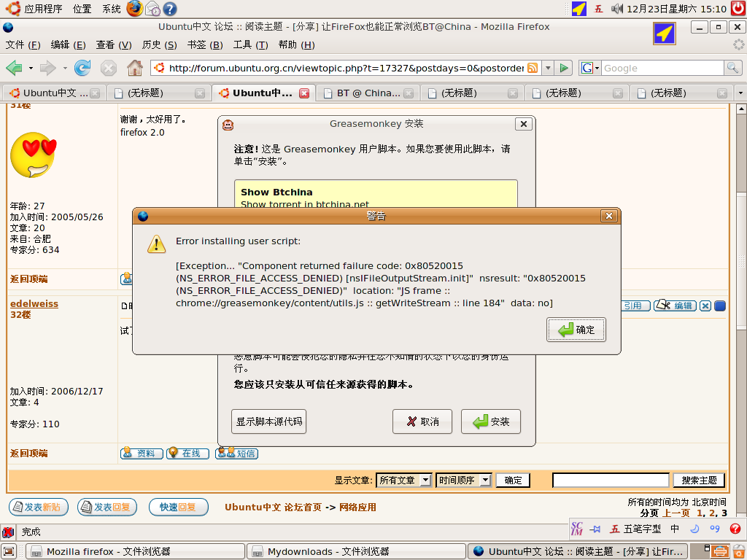This screenshot has width=747, height=560.
Task: Click the clock date in top panel
Action: (x=676, y=9)
